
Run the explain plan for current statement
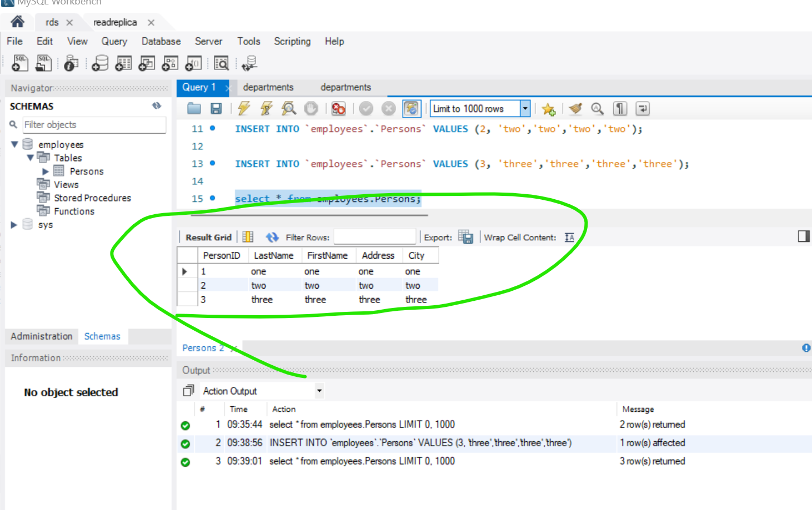[288, 108]
